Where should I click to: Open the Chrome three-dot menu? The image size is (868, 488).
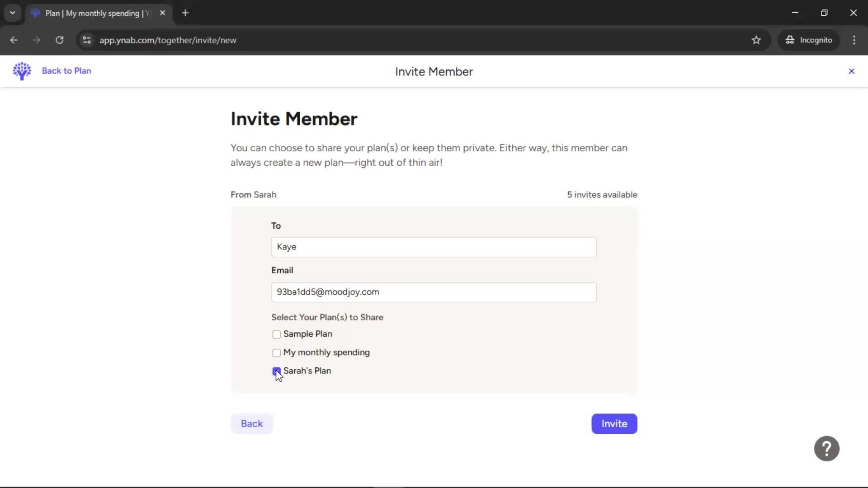pyautogui.click(x=854, y=40)
